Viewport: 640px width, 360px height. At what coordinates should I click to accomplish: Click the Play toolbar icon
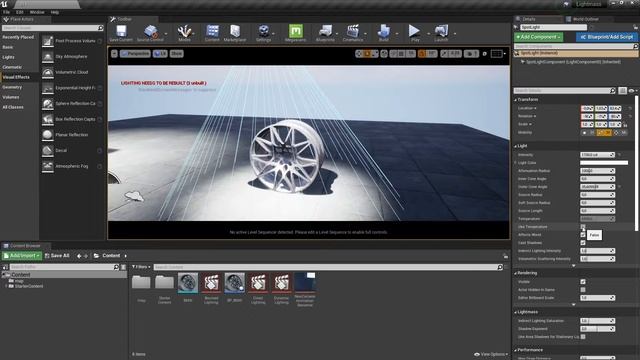click(415, 32)
